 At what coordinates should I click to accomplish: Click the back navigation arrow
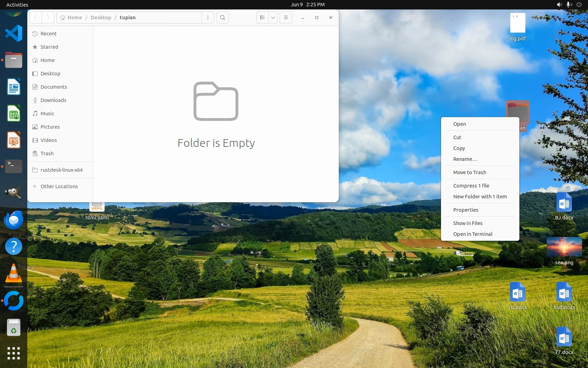click(x=36, y=18)
